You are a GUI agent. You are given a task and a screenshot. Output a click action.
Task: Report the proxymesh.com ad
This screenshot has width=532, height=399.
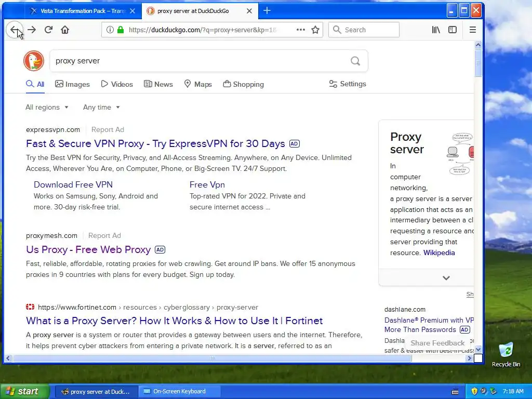click(x=104, y=235)
